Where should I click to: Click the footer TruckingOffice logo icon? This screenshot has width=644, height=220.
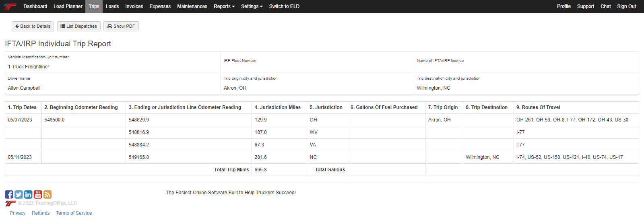coord(10,204)
